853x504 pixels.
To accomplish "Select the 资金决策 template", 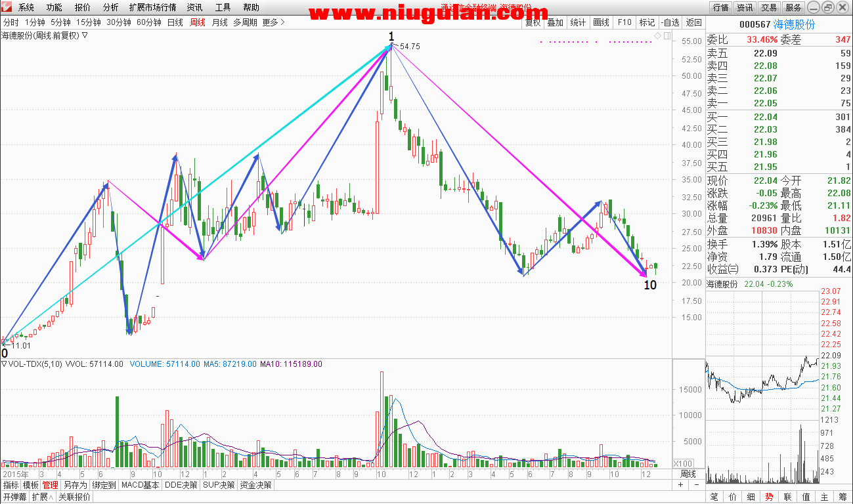I will 255,485.
